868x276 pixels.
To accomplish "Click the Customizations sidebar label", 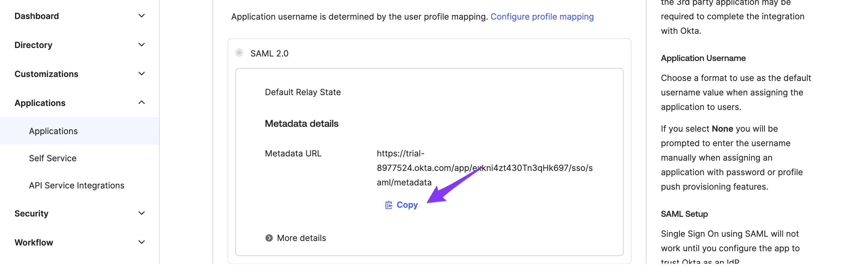I will point(46,74).
